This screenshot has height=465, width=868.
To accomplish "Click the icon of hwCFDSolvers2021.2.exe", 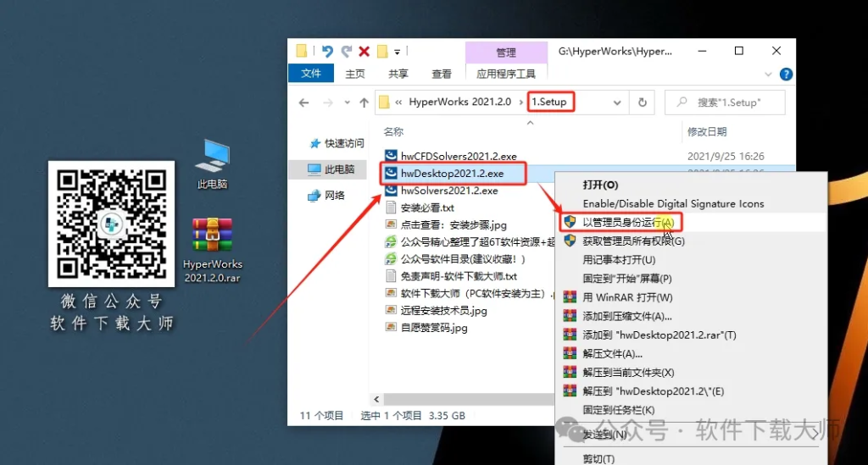I will (391, 156).
